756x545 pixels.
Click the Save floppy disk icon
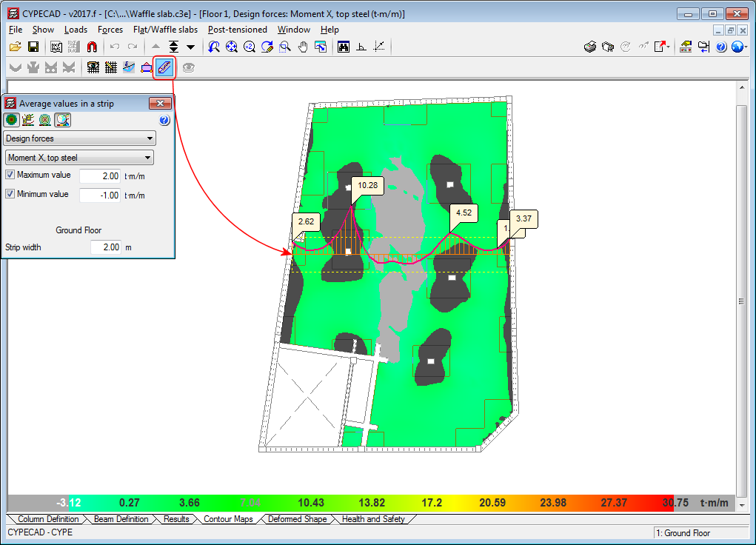(x=33, y=47)
